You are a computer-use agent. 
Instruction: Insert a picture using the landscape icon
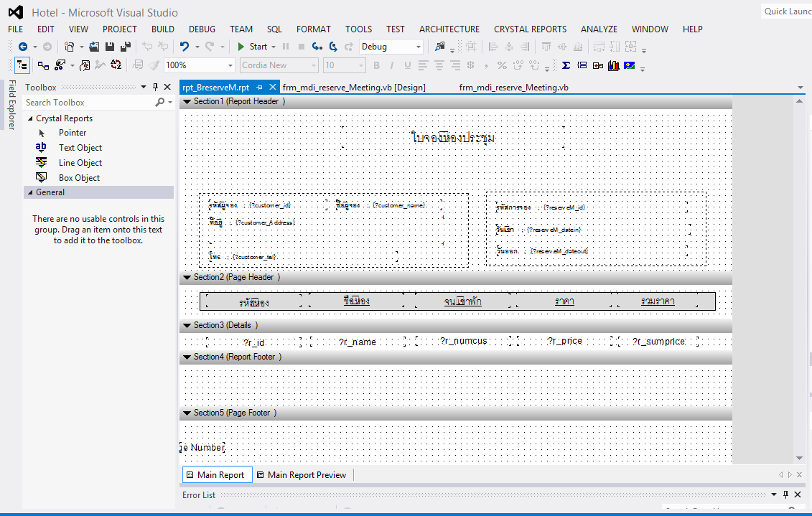629,65
